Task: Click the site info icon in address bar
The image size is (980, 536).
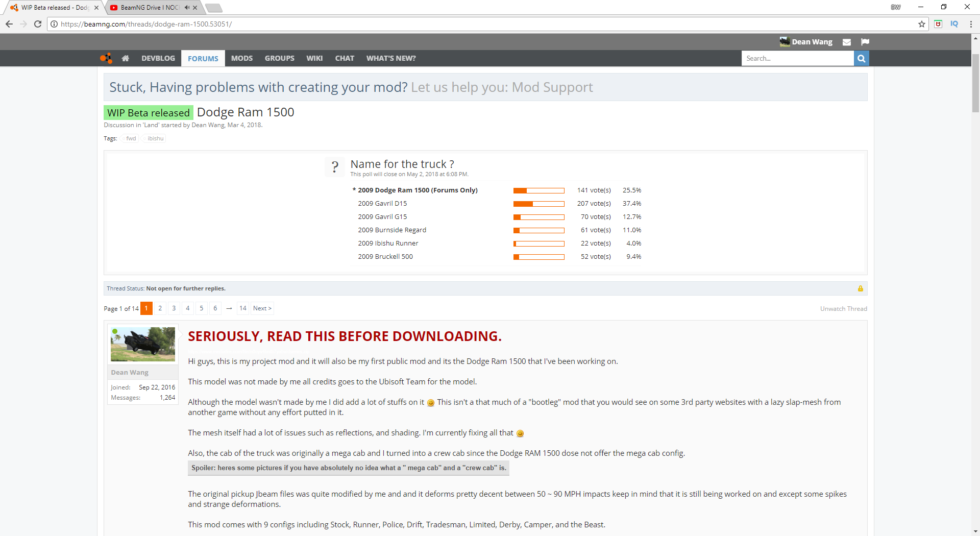Action: point(54,24)
